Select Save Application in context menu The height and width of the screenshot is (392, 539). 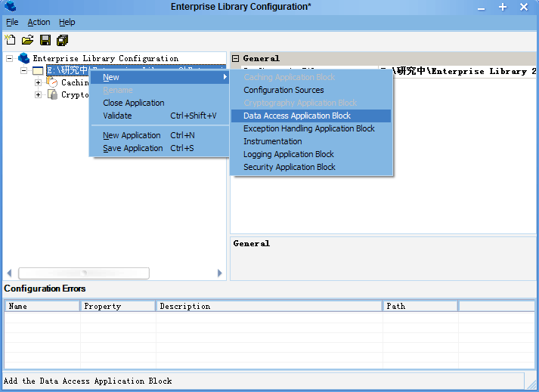[x=160, y=148]
